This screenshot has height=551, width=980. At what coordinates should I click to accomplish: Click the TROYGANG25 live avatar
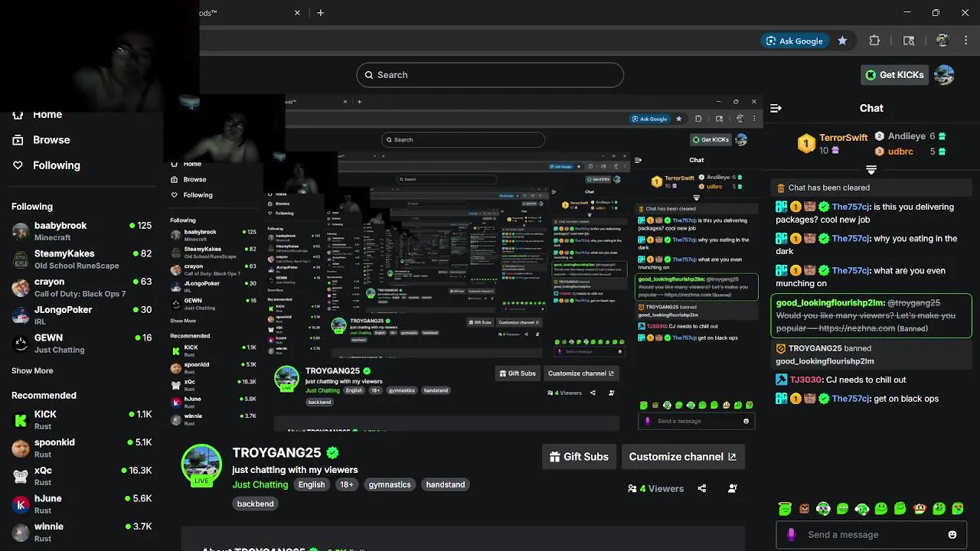coord(201,465)
